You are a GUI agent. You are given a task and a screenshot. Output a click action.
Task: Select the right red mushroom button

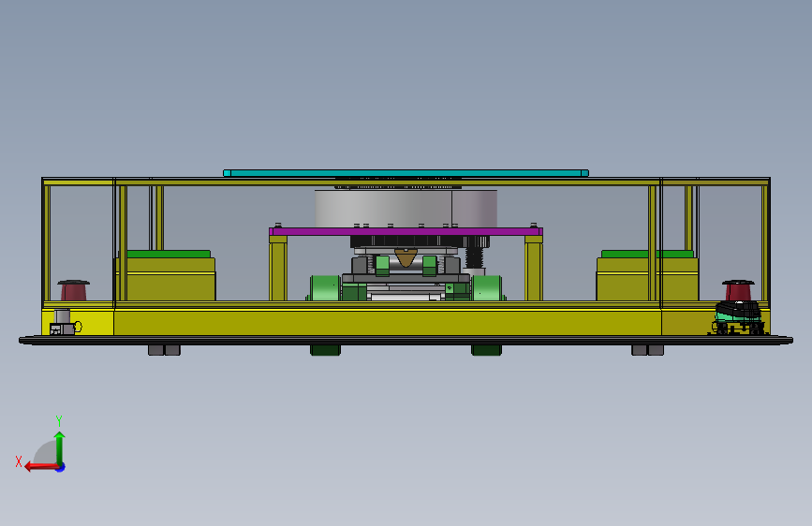pyautogui.click(x=738, y=290)
